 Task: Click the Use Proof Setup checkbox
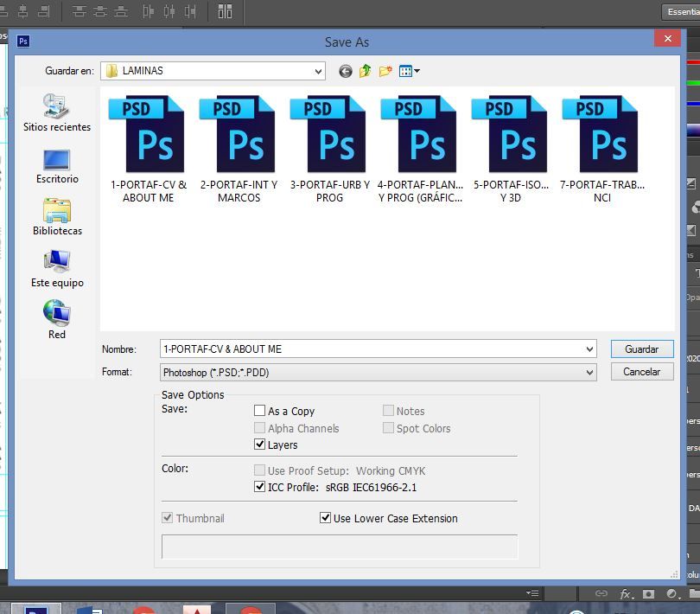coord(259,470)
